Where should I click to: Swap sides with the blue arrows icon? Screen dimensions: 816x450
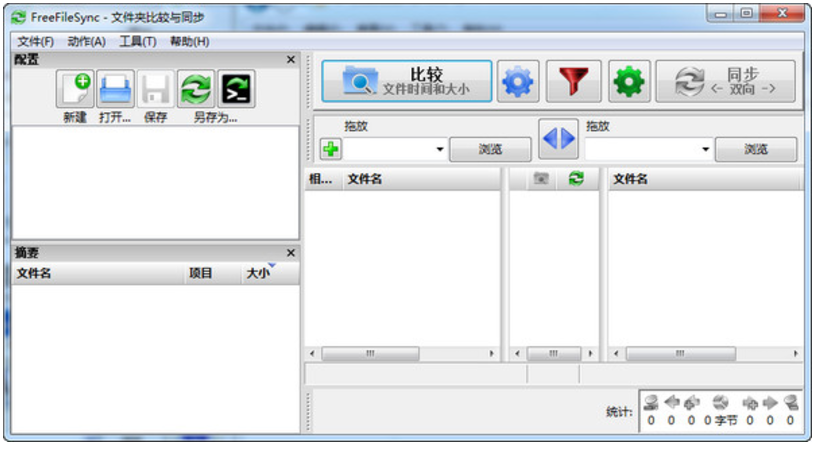tap(558, 140)
